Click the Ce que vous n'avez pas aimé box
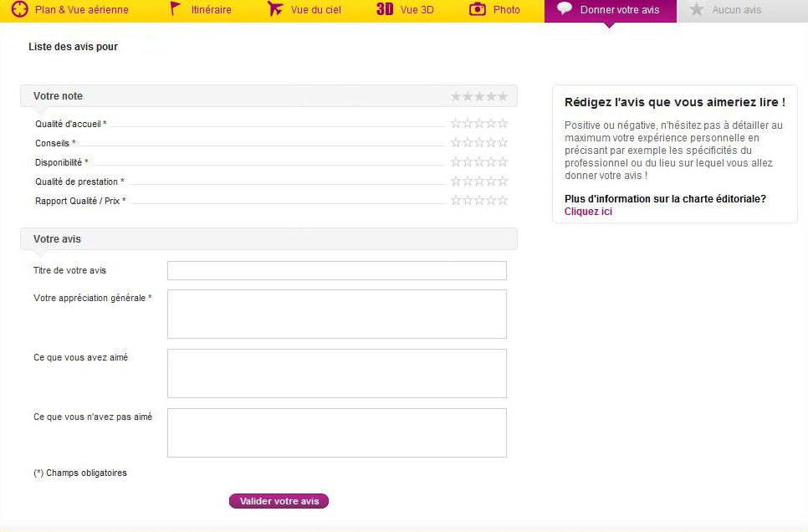808x532 pixels. point(336,432)
